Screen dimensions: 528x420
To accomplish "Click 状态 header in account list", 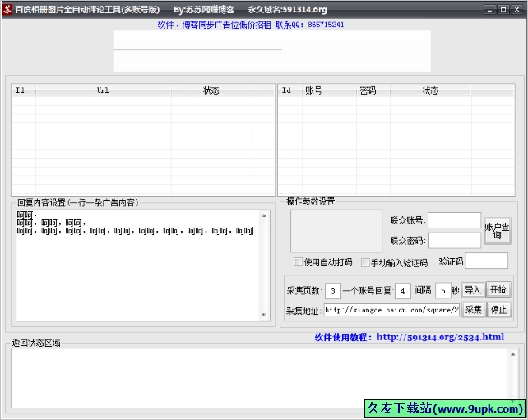I will 431,90.
